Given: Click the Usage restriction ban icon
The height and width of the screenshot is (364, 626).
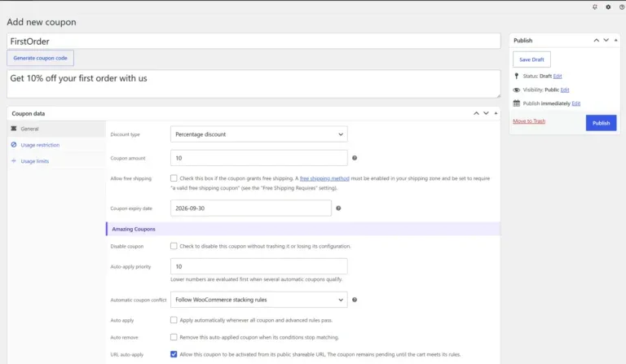Looking at the screenshot, I should click(14, 145).
